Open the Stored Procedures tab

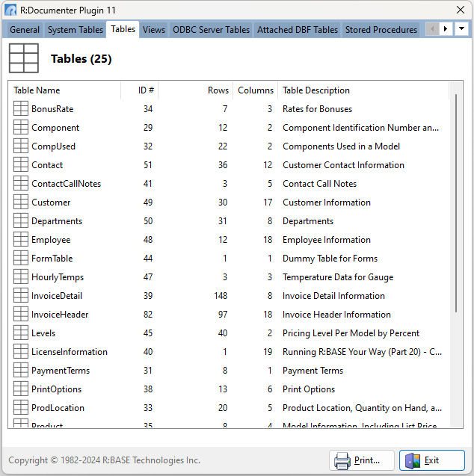(381, 30)
